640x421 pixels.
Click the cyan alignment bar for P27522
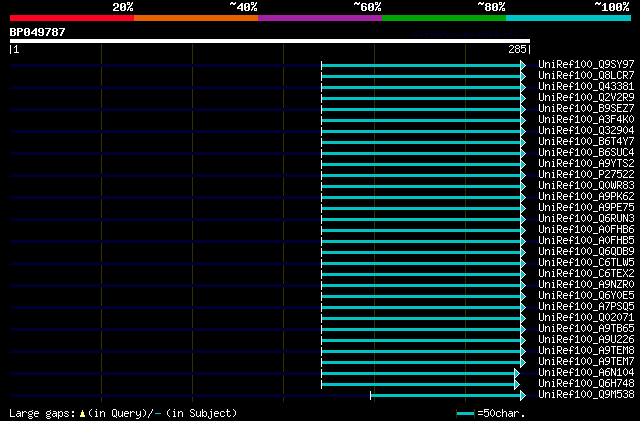pyautogui.click(x=421, y=175)
